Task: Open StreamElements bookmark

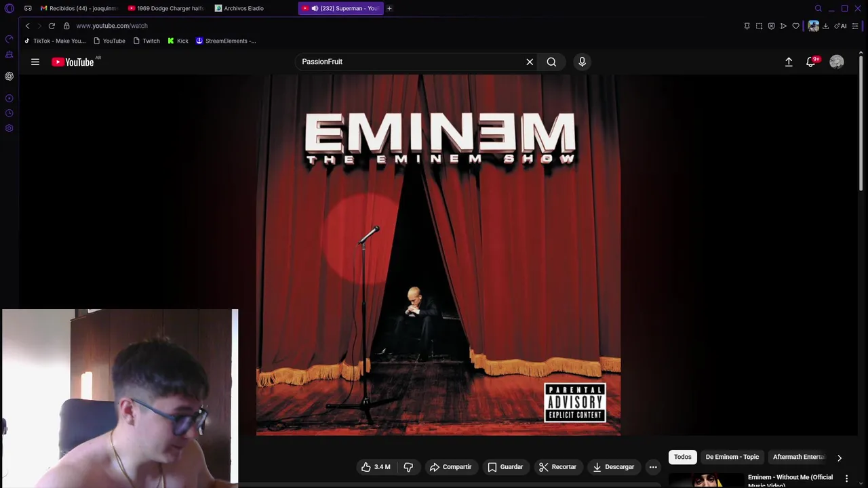Action: click(226, 41)
